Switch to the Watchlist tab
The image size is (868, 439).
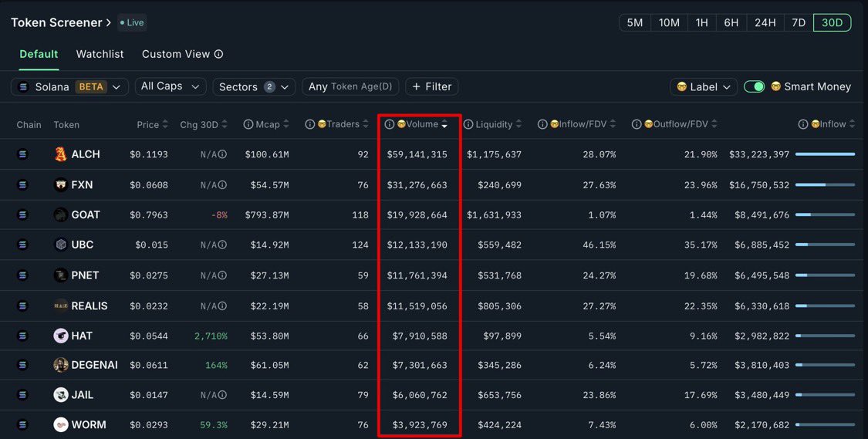tap(100, 54)
